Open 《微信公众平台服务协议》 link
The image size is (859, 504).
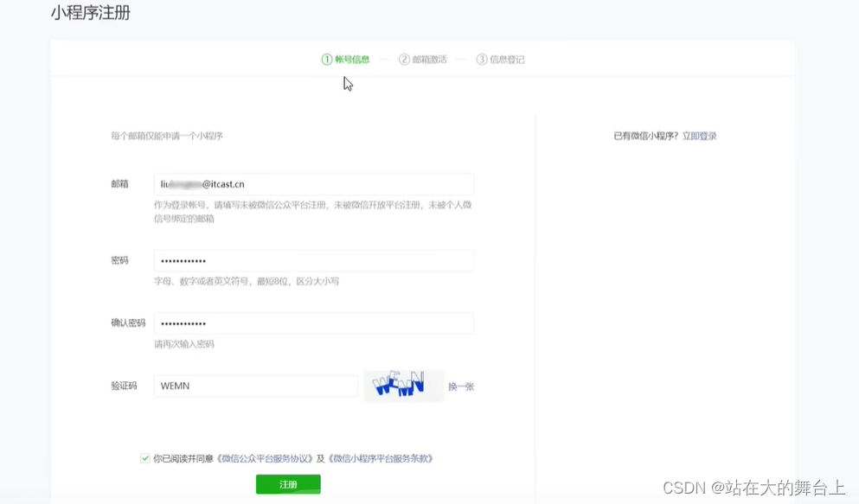(x=266, y=458)
